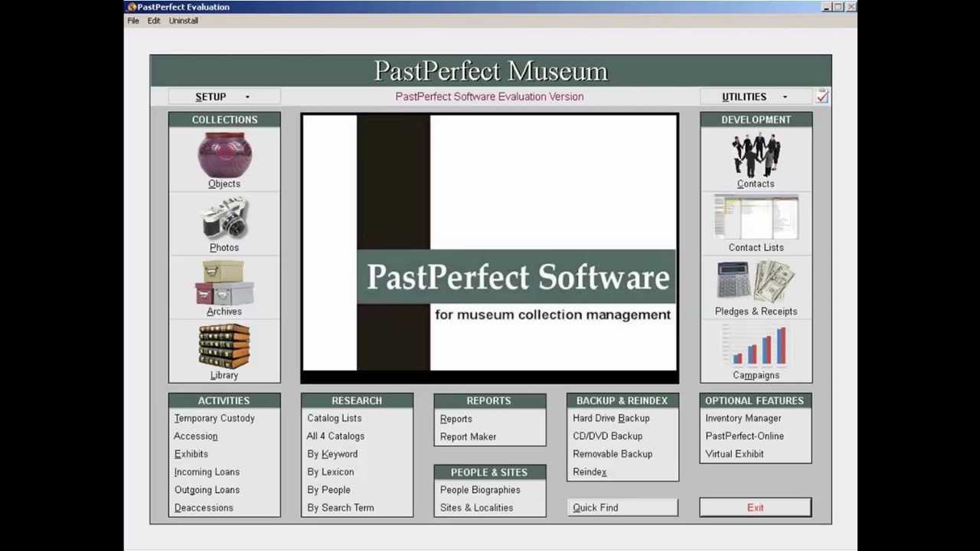The image size is (980, 551).
Task: Search All 4 Catalogs
Action: coord(336,436)
